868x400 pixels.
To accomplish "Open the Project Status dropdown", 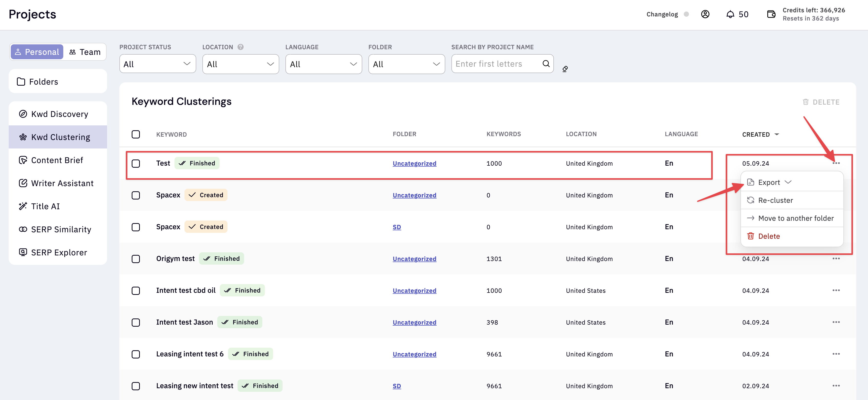I will 157,64.
